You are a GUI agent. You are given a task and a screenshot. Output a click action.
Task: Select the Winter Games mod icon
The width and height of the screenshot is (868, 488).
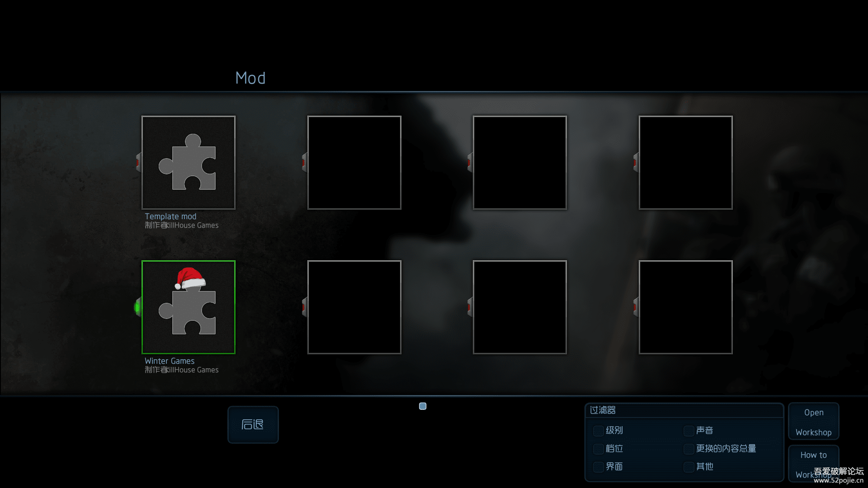pyautogui.click(x=189, y=307)
